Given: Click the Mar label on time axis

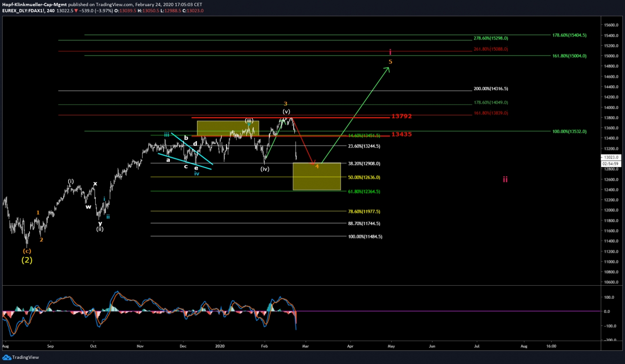Looking at the screenshot, I should (x=306, y=346).
